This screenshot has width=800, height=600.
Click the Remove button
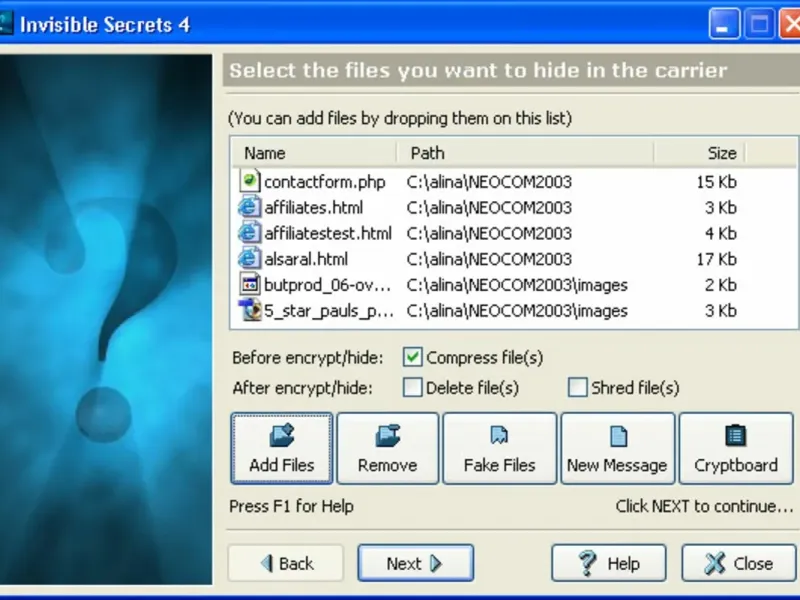pos(388,448)
